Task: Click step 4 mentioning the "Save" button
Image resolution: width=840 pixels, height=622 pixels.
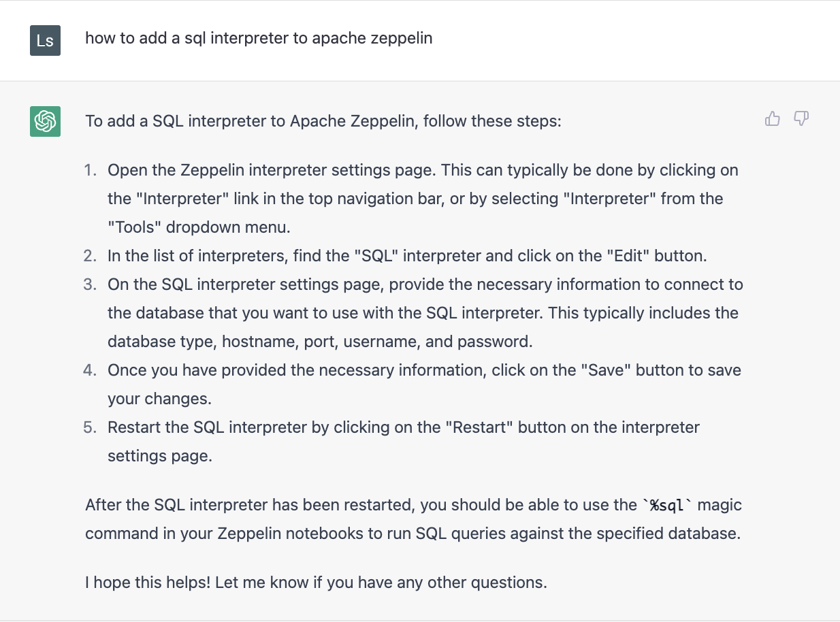Action: [424, 384]
